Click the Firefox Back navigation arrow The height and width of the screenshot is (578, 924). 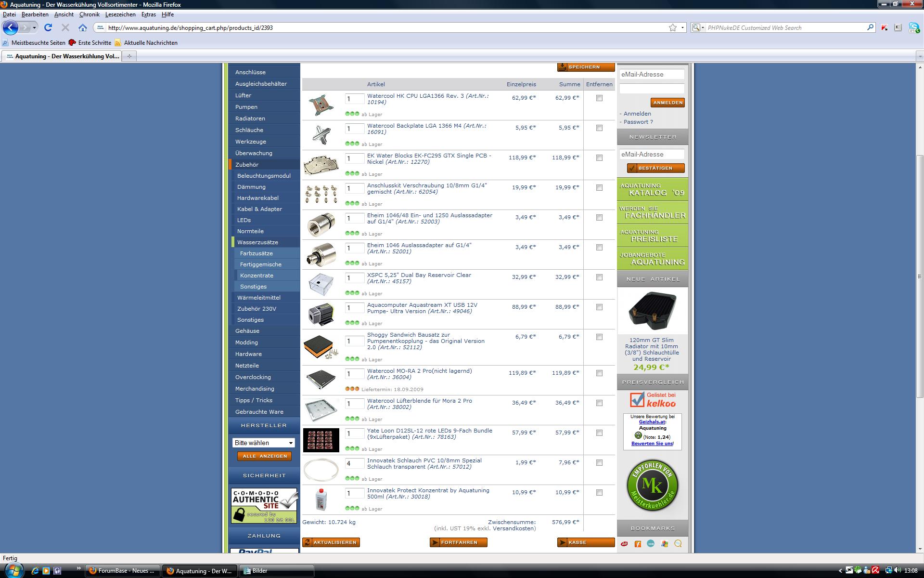11,27
